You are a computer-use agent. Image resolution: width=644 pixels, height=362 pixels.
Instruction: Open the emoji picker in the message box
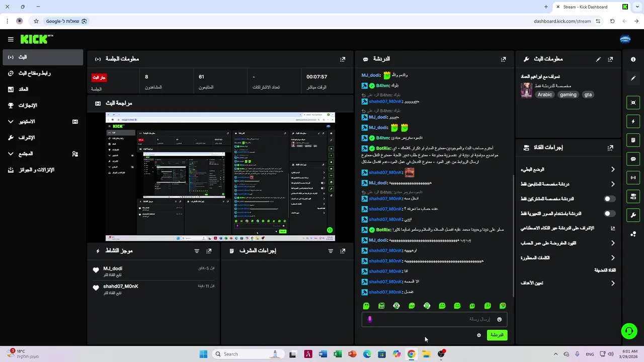[x=499, y=319]
